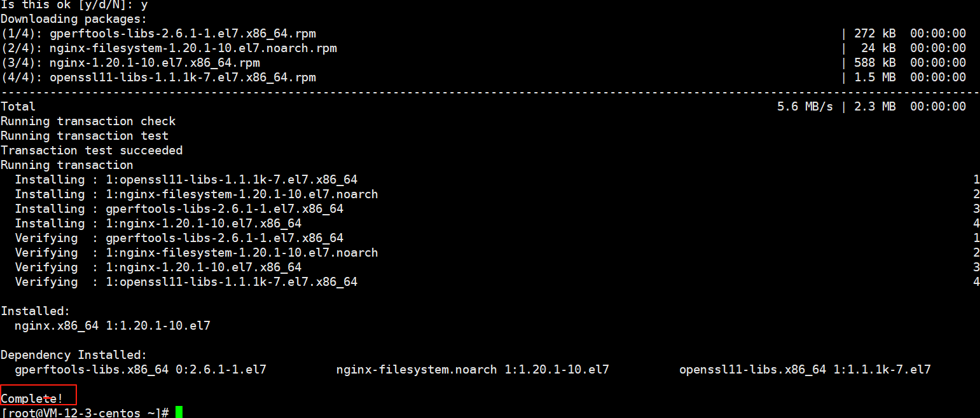Image resolution: width=980 pixels, height=418 pixels.
Task: Click the 'Downloading packages:' line
Action: 74,19
